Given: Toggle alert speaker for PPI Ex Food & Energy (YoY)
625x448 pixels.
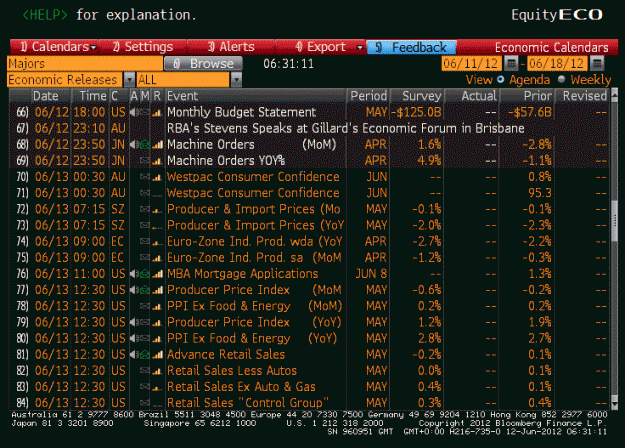Looking at the screenshot, I should pyautogui.click(x=134, y=338).
